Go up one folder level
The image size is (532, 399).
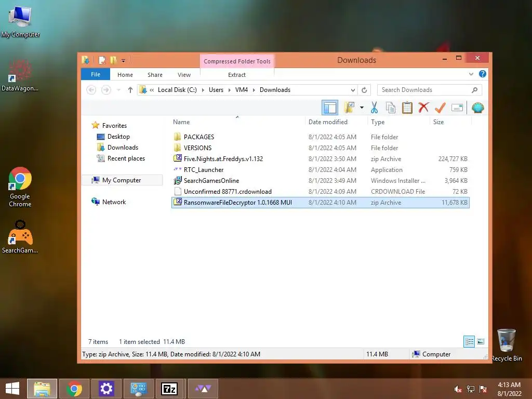coord(130,90)
